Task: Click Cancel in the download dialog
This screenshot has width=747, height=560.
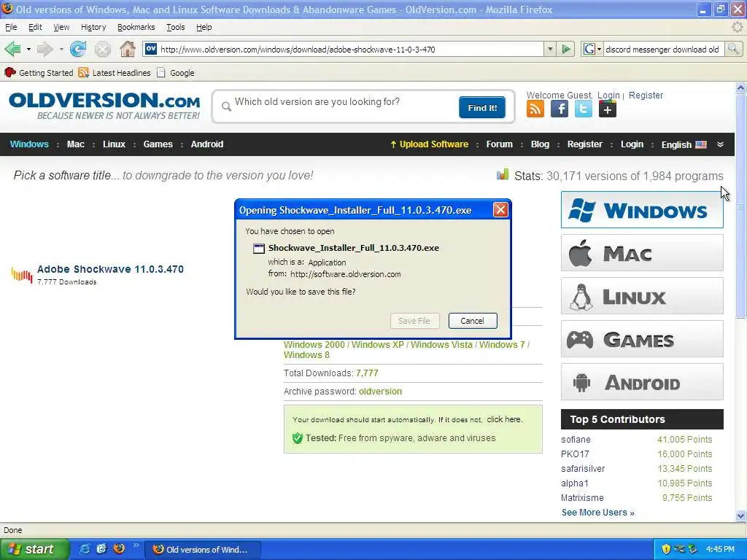Action: [473, 321]
